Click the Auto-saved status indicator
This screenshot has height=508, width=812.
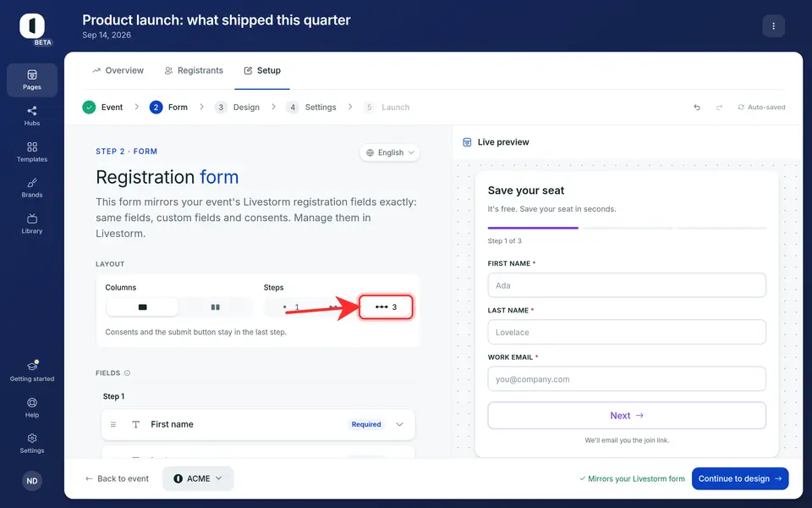point(761,108)
